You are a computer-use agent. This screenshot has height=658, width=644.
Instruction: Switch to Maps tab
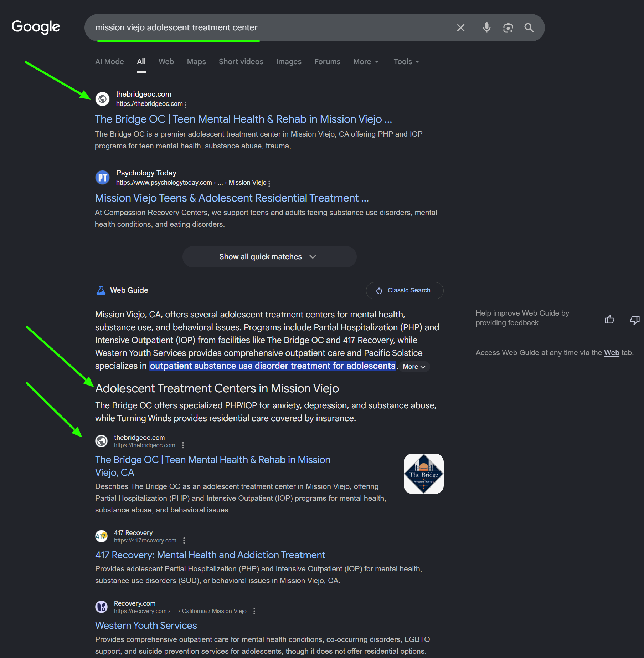196,62
